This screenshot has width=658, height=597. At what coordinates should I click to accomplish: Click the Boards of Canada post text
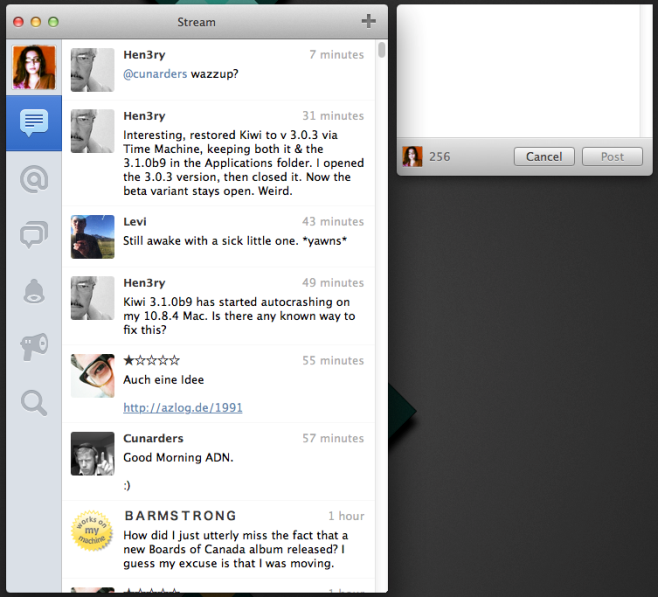pyautogui.click(x=236, y=549)
